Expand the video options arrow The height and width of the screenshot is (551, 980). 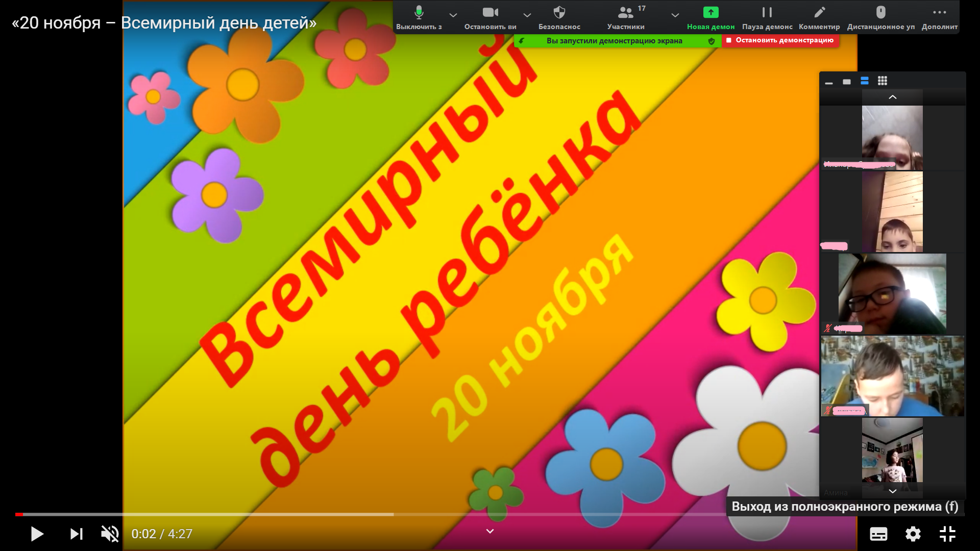point(527,15)
